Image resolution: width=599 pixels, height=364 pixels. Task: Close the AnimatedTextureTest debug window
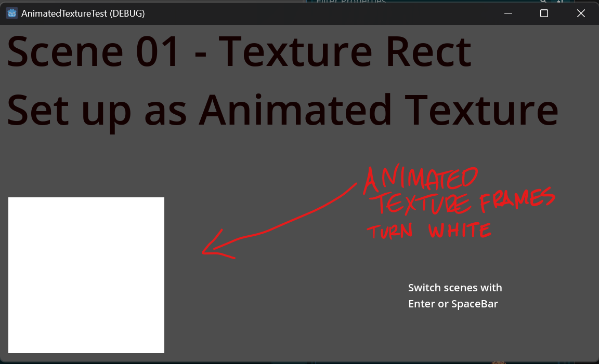pos(581,13)
